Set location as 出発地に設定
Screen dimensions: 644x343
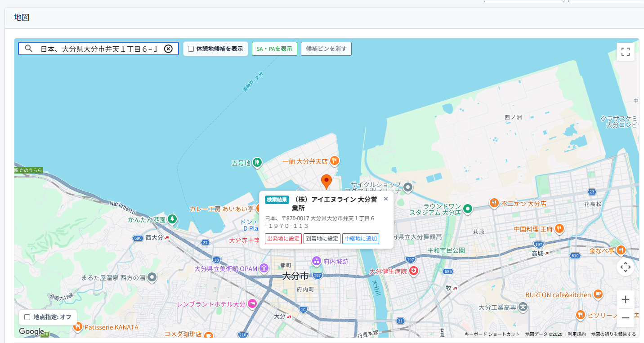point(283,239)
